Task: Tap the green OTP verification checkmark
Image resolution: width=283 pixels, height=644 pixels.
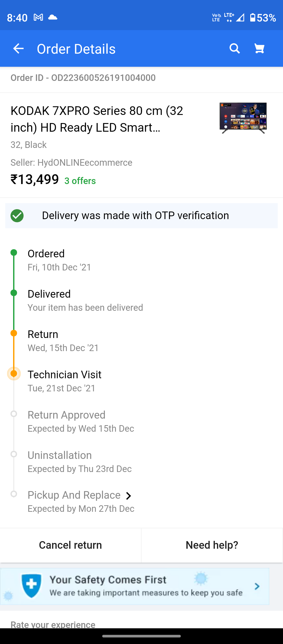Action: pyautogui.click(x=17, y=216)
